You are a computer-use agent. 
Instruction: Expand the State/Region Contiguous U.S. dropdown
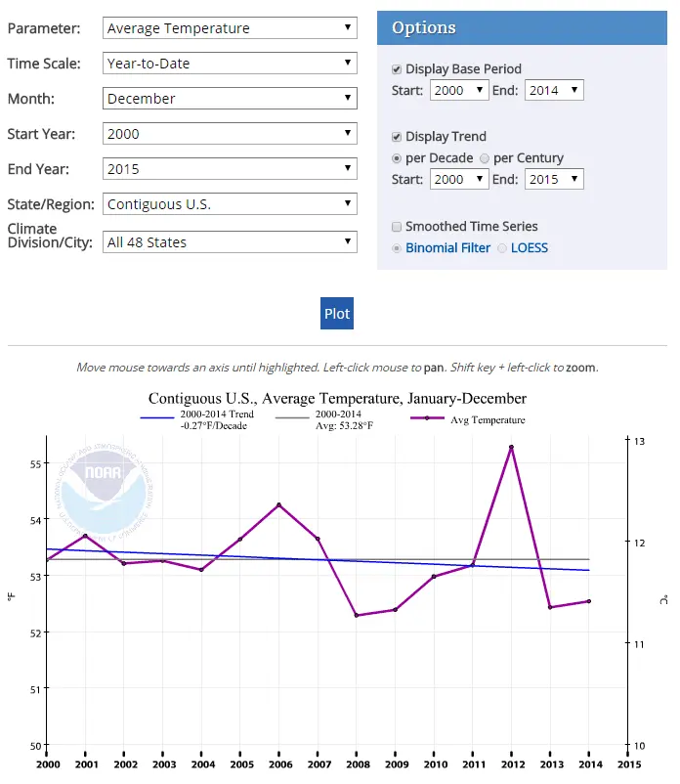click(x=230, y=204)
